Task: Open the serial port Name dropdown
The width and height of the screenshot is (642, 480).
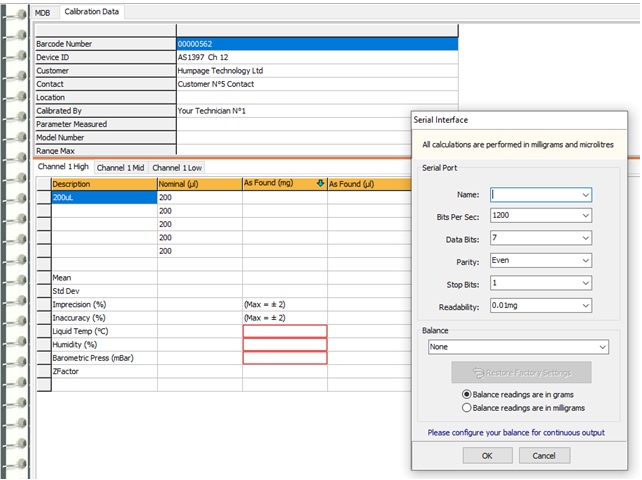Action: click(585, 195)
